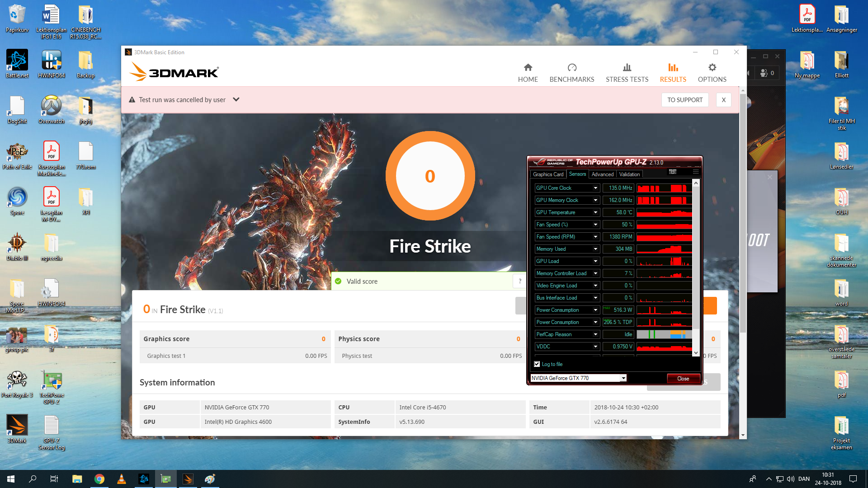Click the PerfCap Reason colored graph
868x488 pixels.
pyautogui.click(x=664, y=334)
